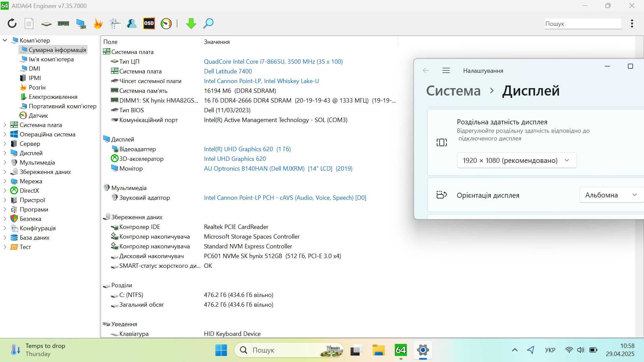644x362 pixels.
Task: Click the Settings gear taskbar icon
Action: (x=423, y=350)
